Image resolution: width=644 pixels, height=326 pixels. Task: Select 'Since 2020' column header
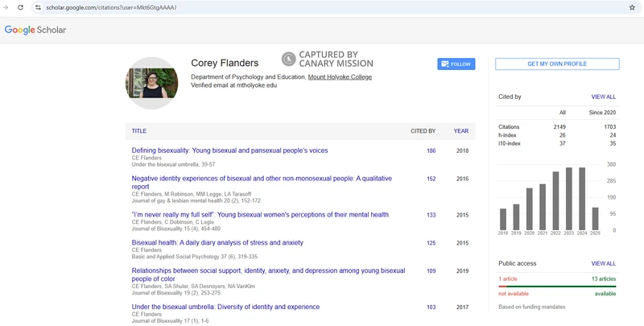(x=602, y=113)
